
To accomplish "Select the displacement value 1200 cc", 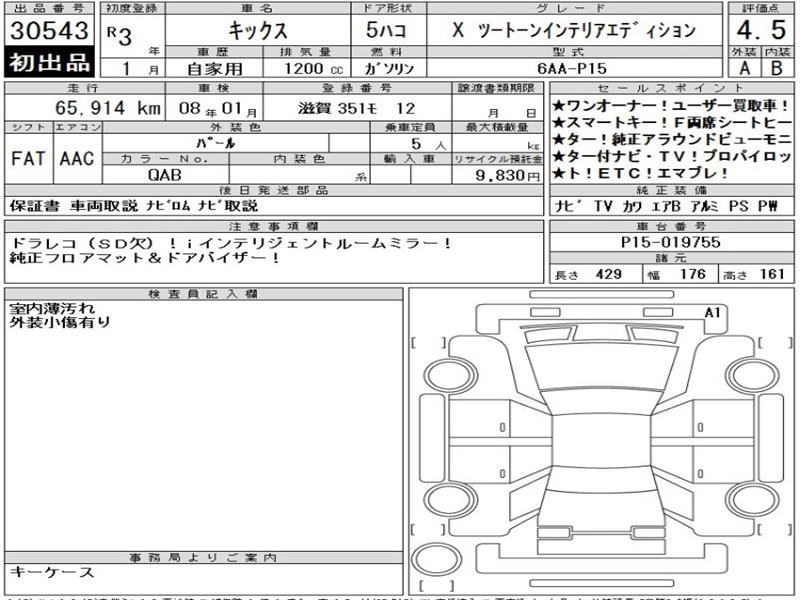I will point(313,68).
